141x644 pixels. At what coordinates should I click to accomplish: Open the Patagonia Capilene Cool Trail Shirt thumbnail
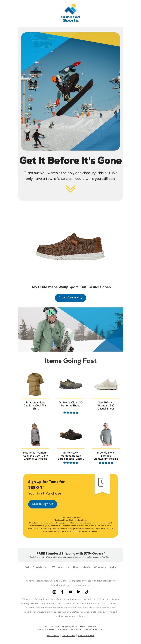[x=35, y=384]
